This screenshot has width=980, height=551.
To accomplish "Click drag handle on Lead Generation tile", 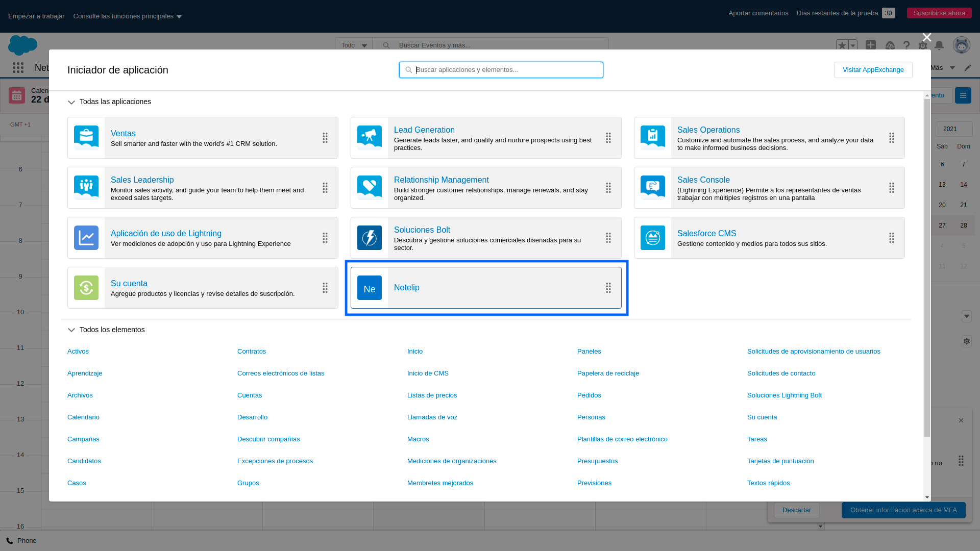I will click(608, 138).
